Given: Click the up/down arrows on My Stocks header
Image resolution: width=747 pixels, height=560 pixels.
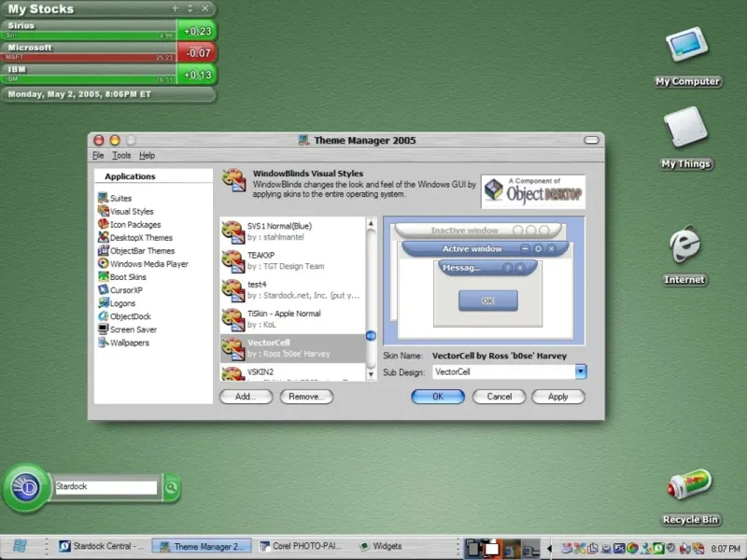Looking at the screenshot, I should pos(190,8).
